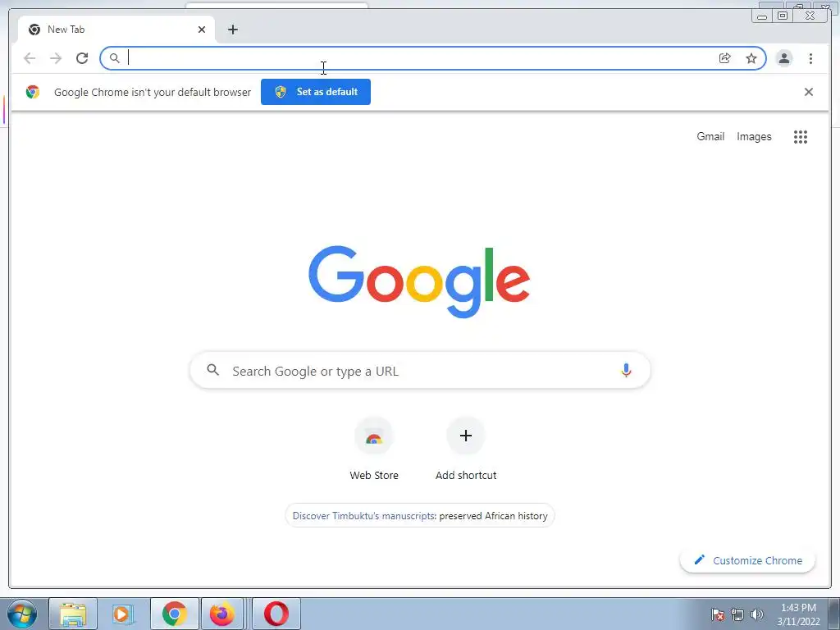Viewport: 840px width, 630px height.
Task: Start voice search with the microphone icon
Action: (x=626, y=370)
